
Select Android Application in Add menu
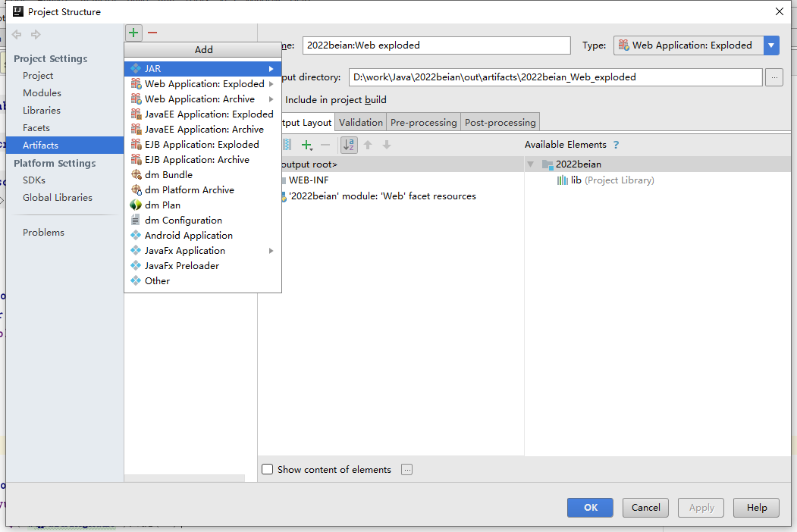[x=188, y=236]
